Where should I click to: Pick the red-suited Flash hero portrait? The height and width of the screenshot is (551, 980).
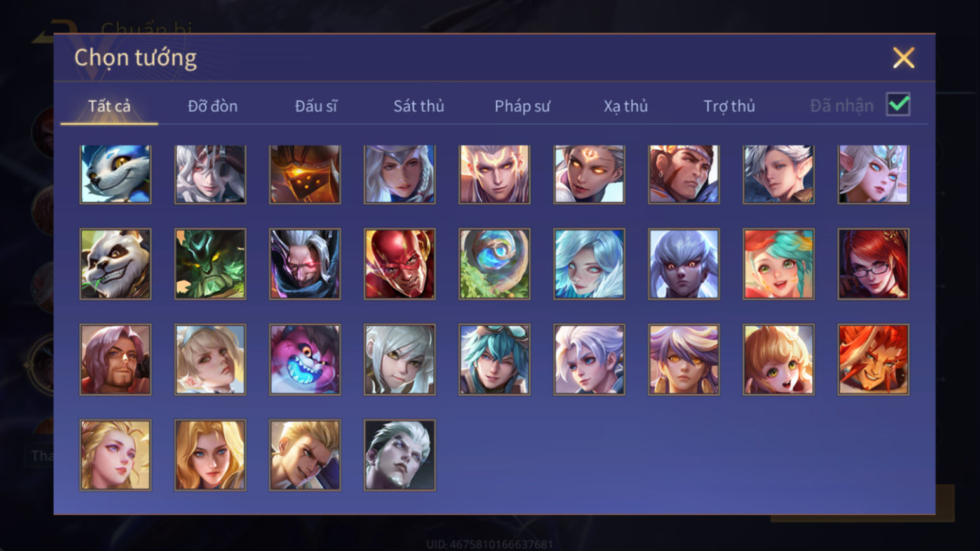[x=399, y=263]
